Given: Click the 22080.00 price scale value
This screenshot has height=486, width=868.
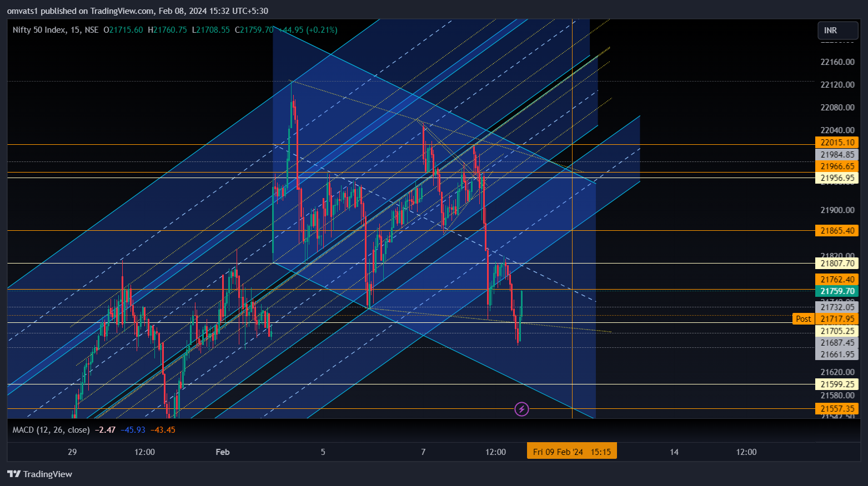Looking at the screenshot, I should point(837,107).
